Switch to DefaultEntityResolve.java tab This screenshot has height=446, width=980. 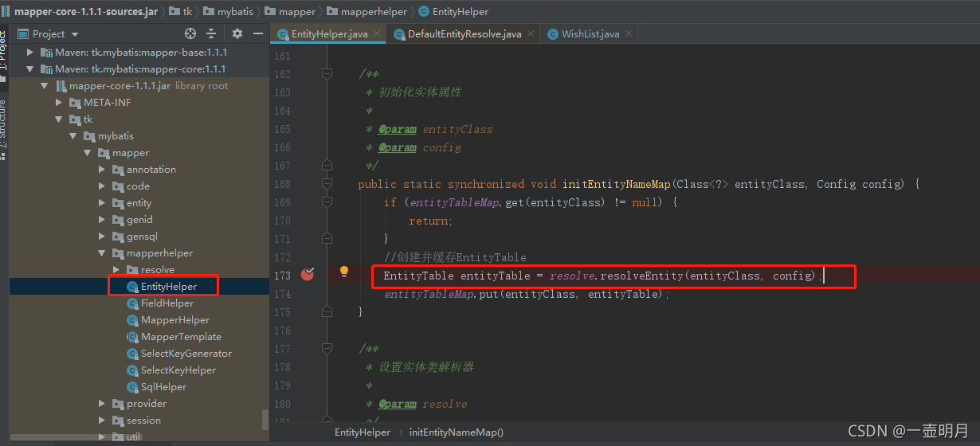pos(457,34)
